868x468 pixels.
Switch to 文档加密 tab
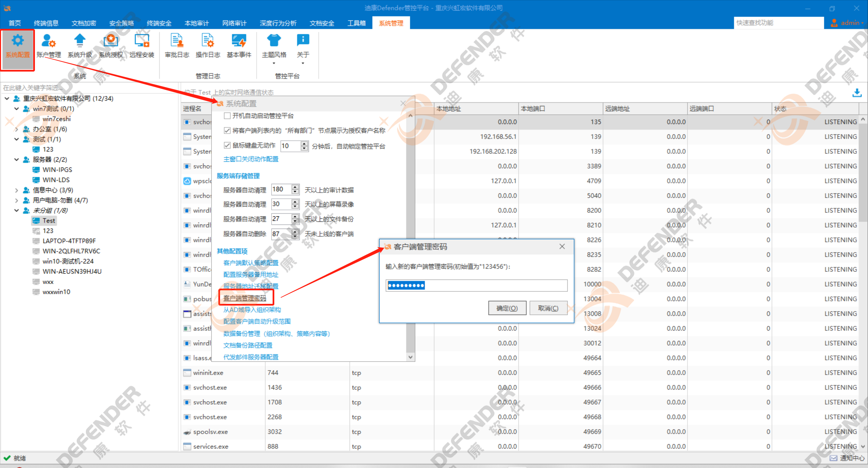click(84, 23)
